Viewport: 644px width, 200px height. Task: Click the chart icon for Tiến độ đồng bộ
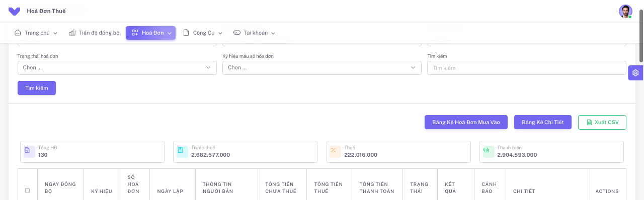72,33
